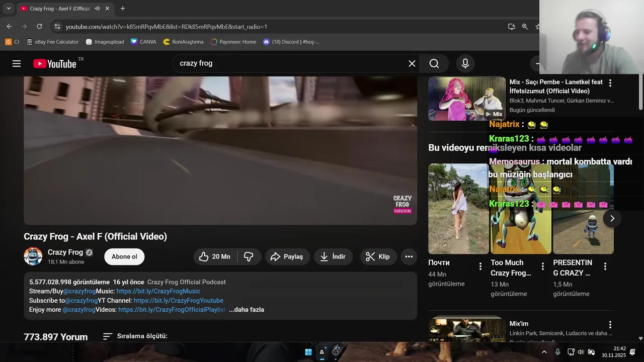Image resolution: width=644 pixels, height=362 pixels.
Task: Open the Mix'im playlist title
Action: point(519,324)
